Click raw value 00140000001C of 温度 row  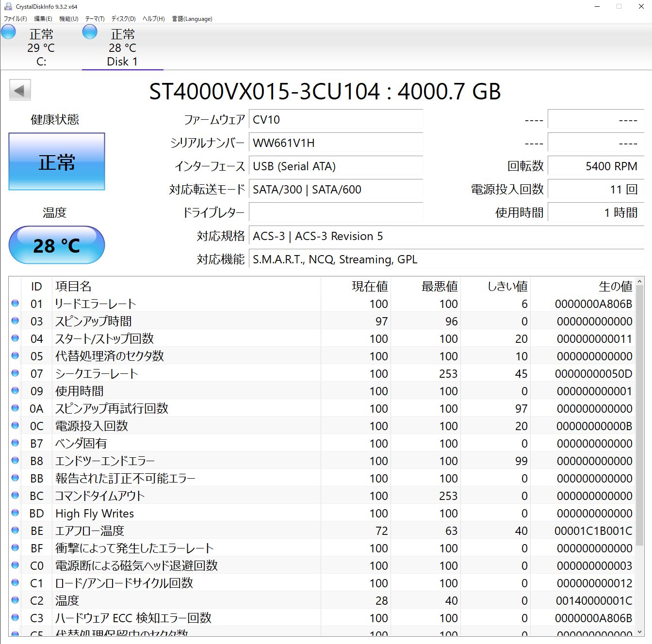594,600
